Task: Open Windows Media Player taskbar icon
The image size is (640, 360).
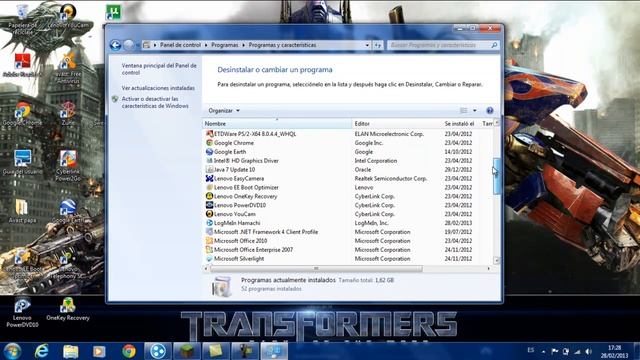Action: 99,351
